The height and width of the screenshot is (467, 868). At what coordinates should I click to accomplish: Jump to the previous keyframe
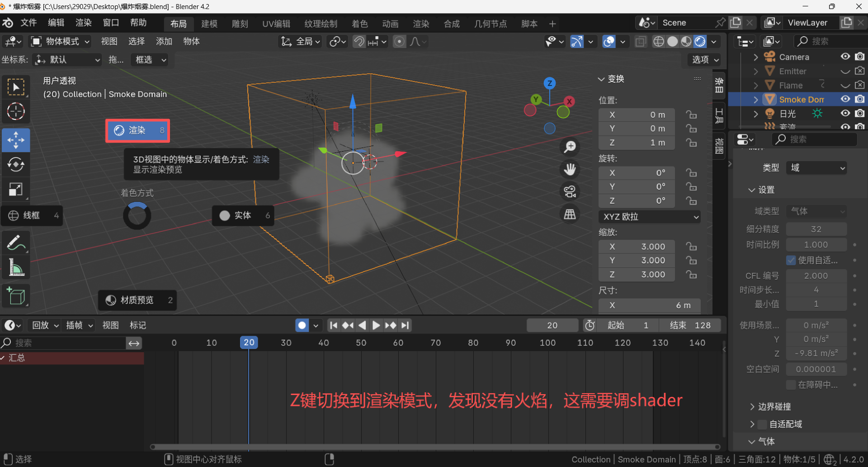tap(348, 325)
